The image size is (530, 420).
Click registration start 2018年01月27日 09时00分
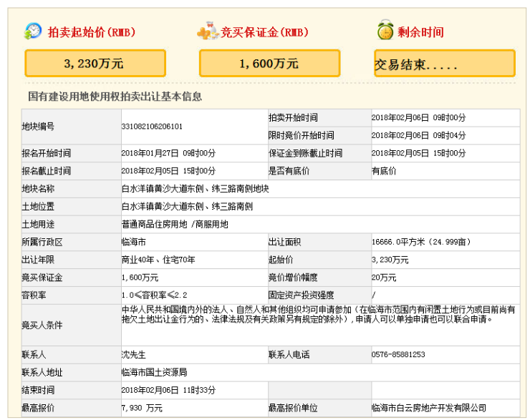168,153
